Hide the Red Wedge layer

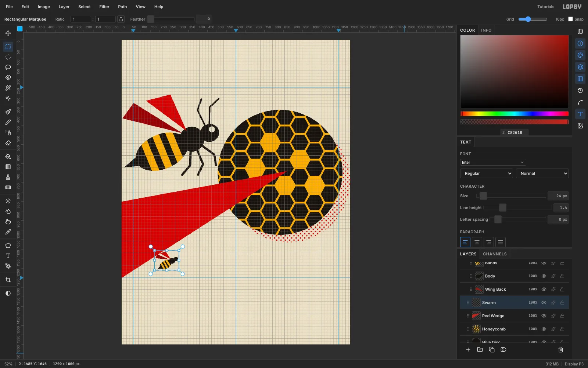point(544,316)
